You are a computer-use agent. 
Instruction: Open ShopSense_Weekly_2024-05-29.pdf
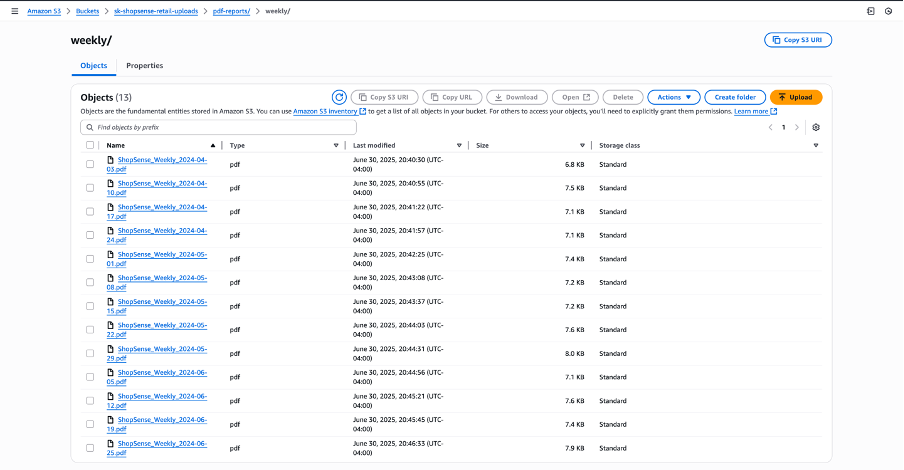(x=156, y=354)
